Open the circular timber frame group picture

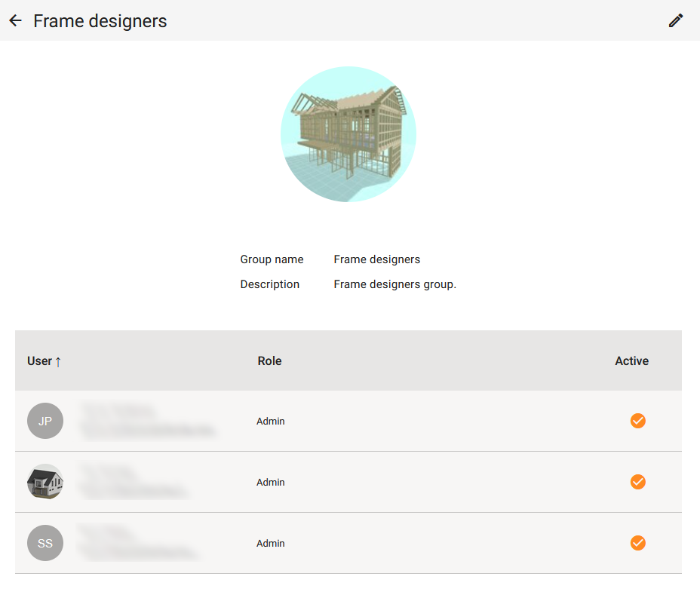348,134
